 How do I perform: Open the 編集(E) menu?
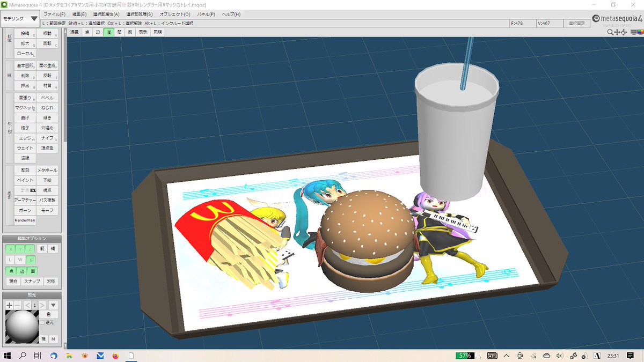[x=79, y=14]
